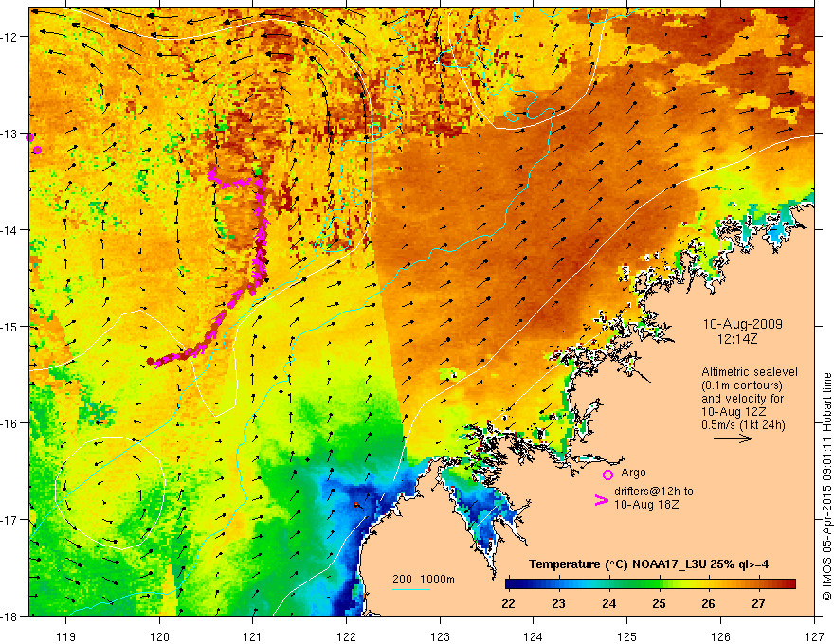Click the IMOS copyright timestamp text
Image resolution: width=834 pixels, height=644 pixels.
(x=826, y=487)
